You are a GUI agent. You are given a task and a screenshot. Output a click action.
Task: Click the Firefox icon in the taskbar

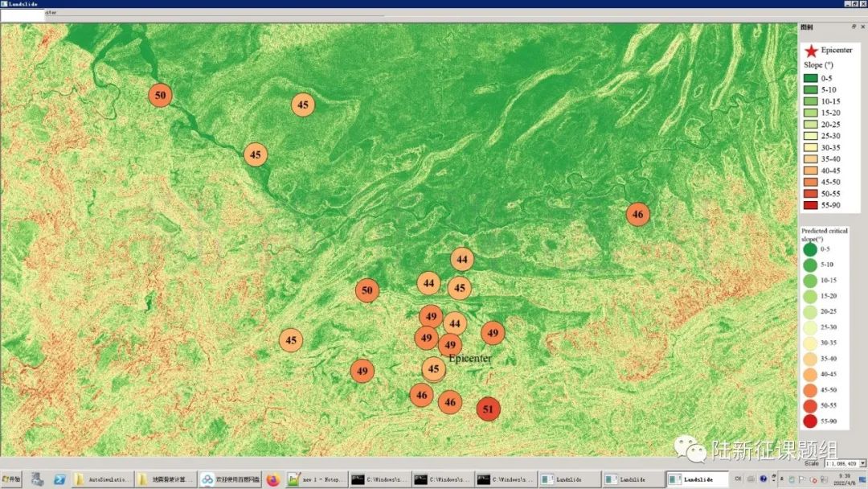272,479
